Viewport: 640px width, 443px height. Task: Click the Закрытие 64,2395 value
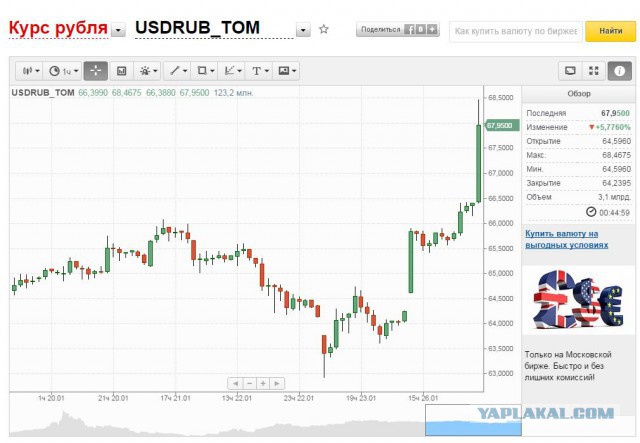tap(616, 183)
